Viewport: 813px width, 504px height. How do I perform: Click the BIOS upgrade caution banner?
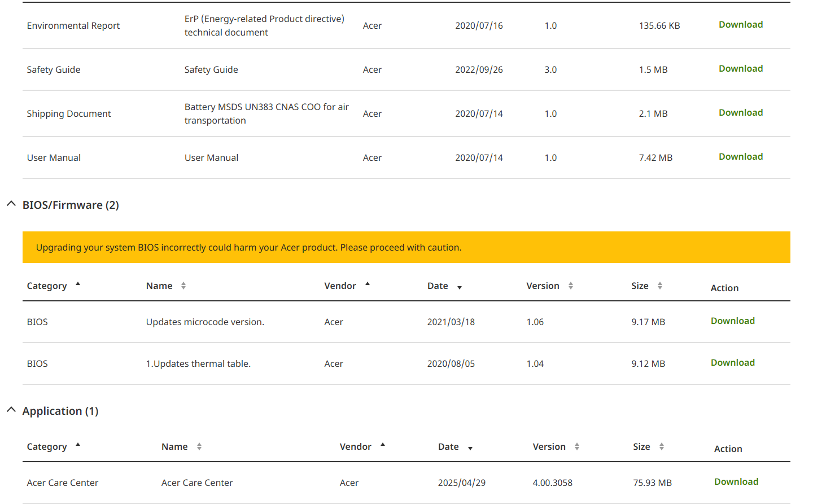click(x=406, y=247)
